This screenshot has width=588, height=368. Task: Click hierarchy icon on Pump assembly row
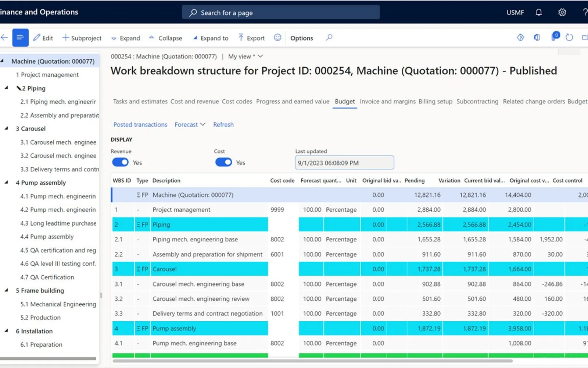pos(139,328)
